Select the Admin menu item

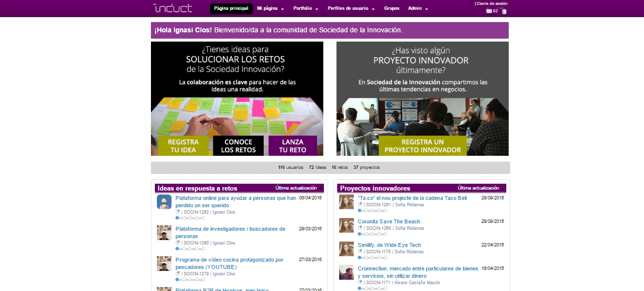point(416,8)
